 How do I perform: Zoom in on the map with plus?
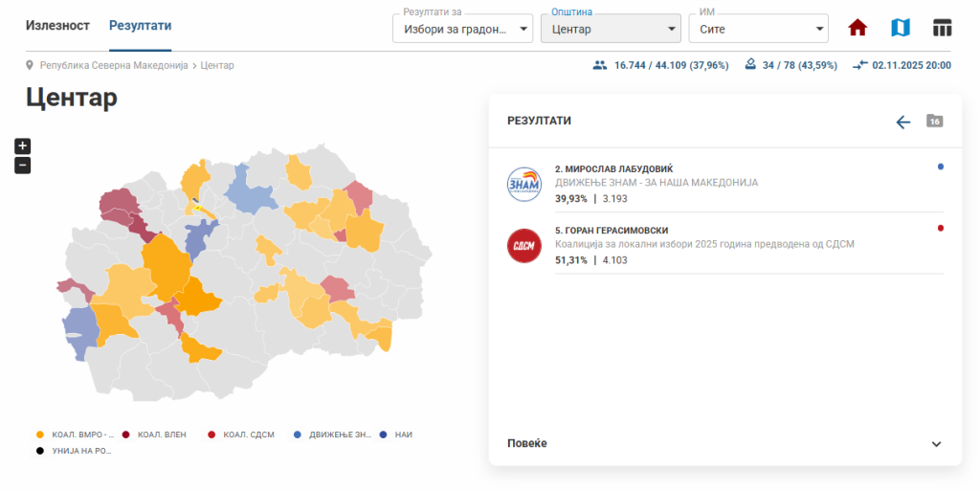[23, 146]
